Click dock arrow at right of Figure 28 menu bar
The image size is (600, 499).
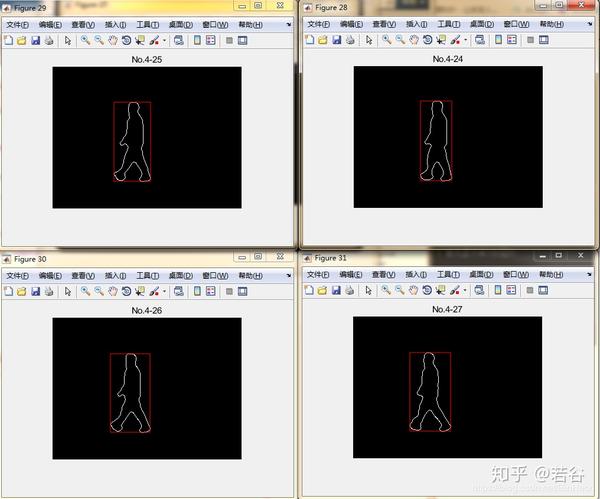pyautogui.click(x=590, y=24)
